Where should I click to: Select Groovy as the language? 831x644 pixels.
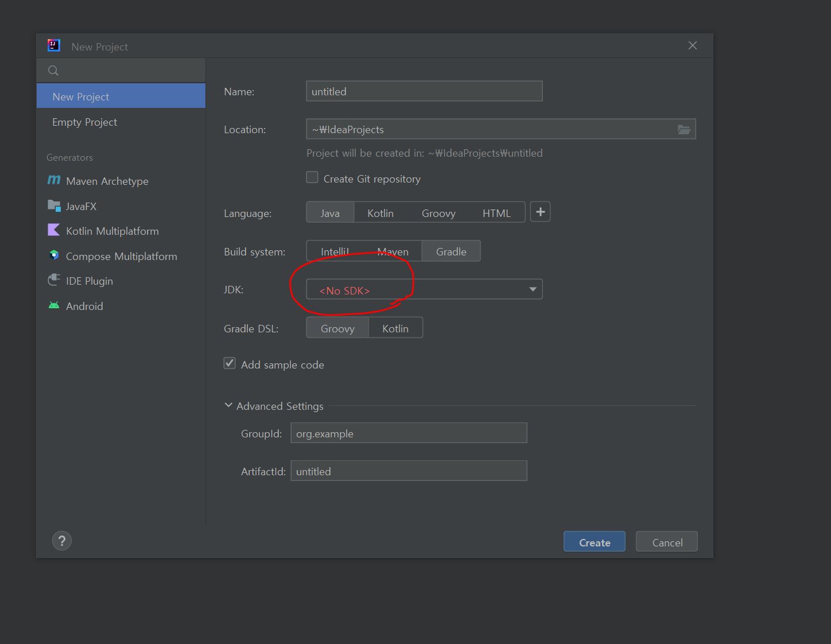coord(438,213)
